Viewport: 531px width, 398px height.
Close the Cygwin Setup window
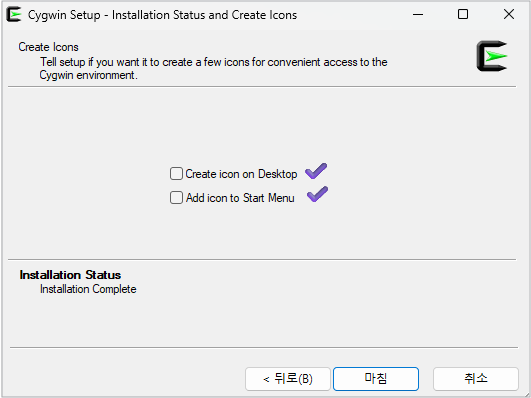coord(509,15)
